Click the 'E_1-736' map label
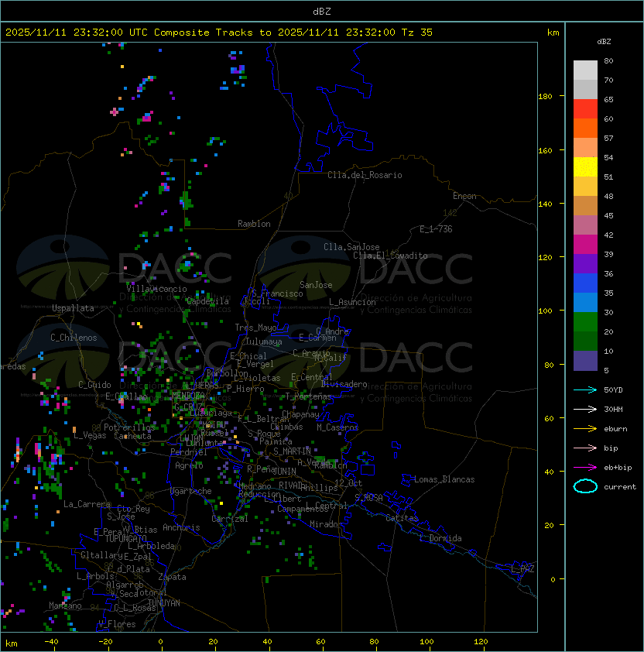 [x=436, y=229]
